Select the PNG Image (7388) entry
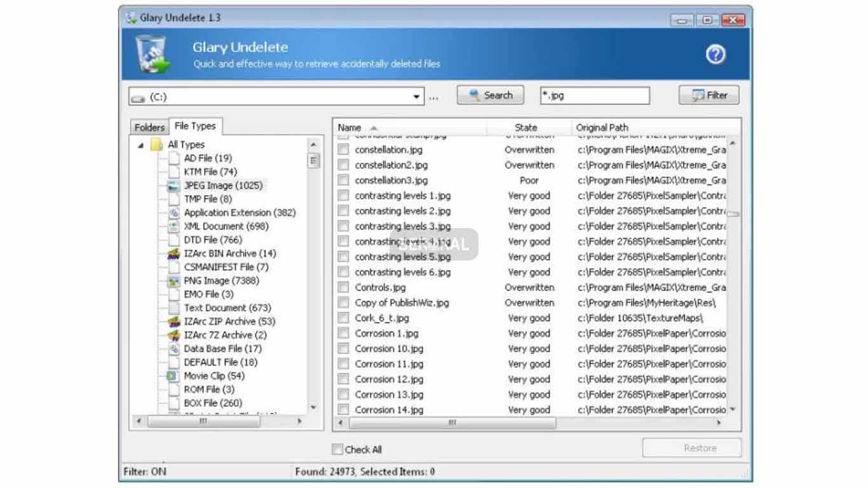The width and height of the screenshot is (868, 488). (x=221, y=280)
